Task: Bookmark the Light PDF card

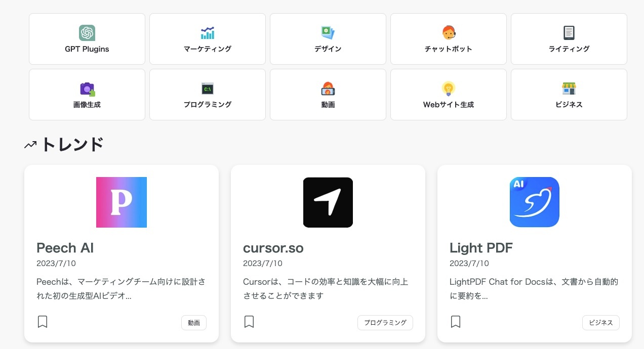Action: (456, 322)
